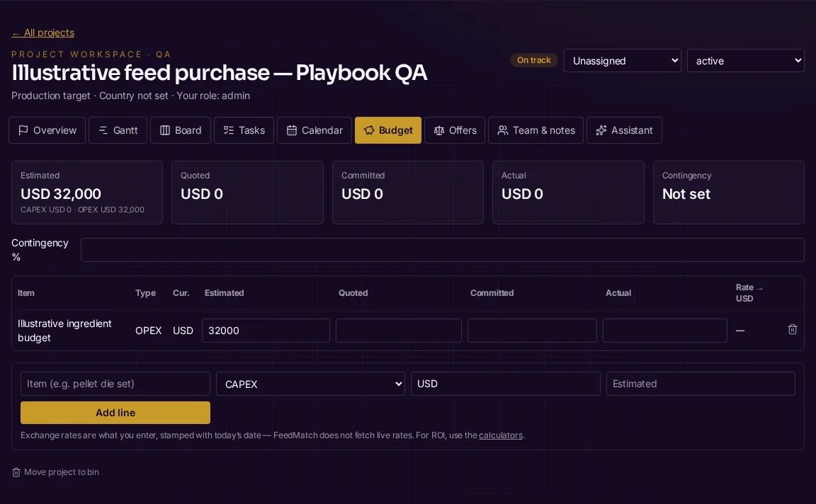Click the Gantt chart icon
816x504 pixels.
103,130
